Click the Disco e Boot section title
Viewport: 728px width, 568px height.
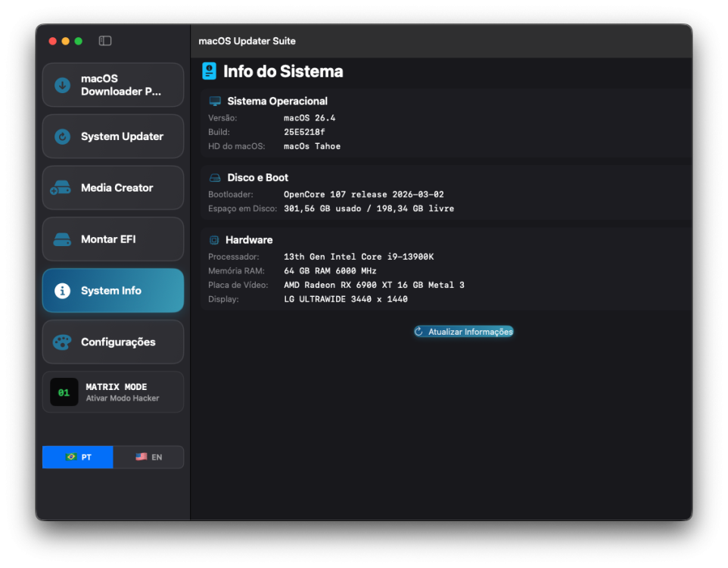258,177
